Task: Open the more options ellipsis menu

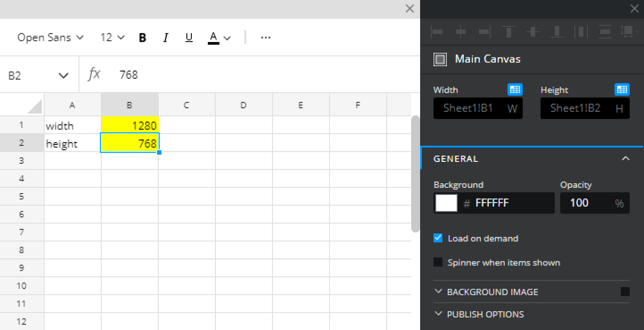Action: pyautogui.click(x=266, y=38)
